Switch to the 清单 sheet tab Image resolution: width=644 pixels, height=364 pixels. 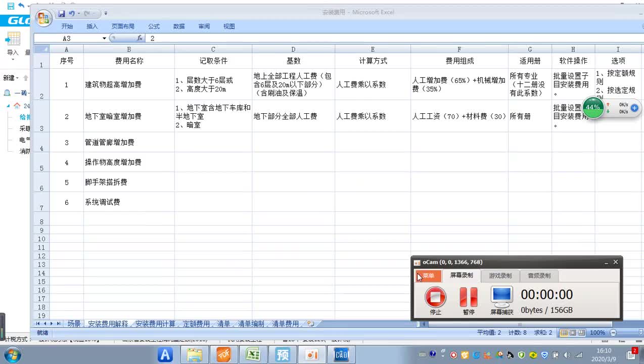(x=223, y=324)
